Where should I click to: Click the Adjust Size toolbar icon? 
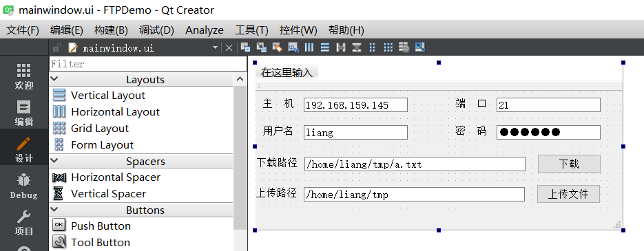pyautogui.click(x=419, y=47)
